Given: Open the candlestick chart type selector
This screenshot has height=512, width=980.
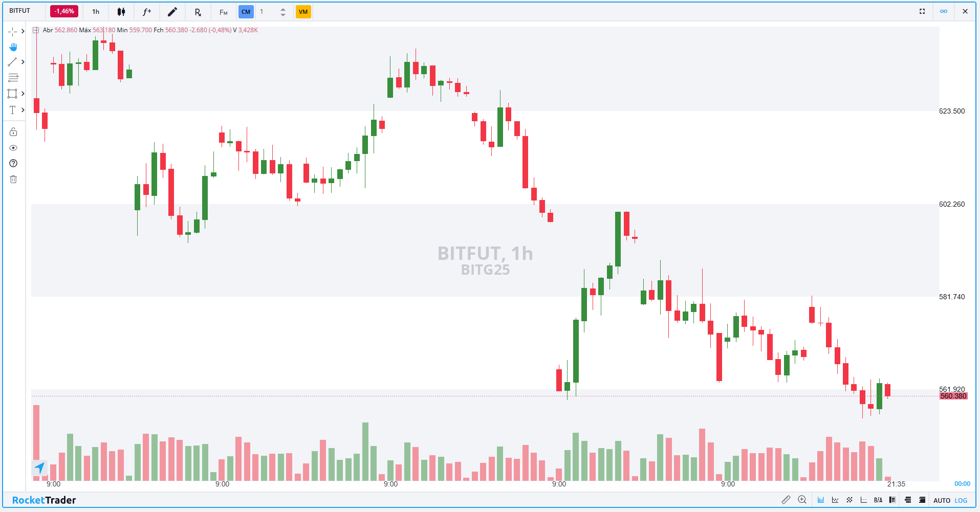Looking at the screenshot, I should click(x=121, y=12).
